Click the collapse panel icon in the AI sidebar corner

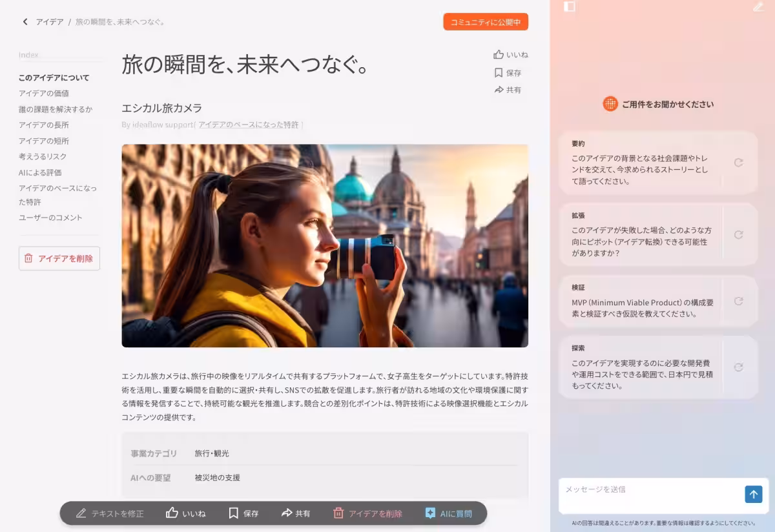click(x=569, y=7)
